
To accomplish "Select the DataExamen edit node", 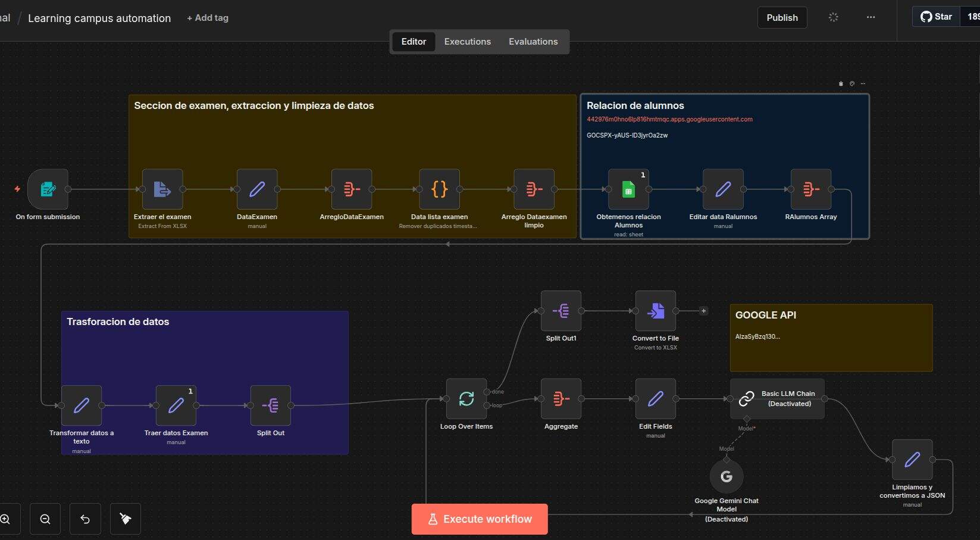I will pos(257,189).
